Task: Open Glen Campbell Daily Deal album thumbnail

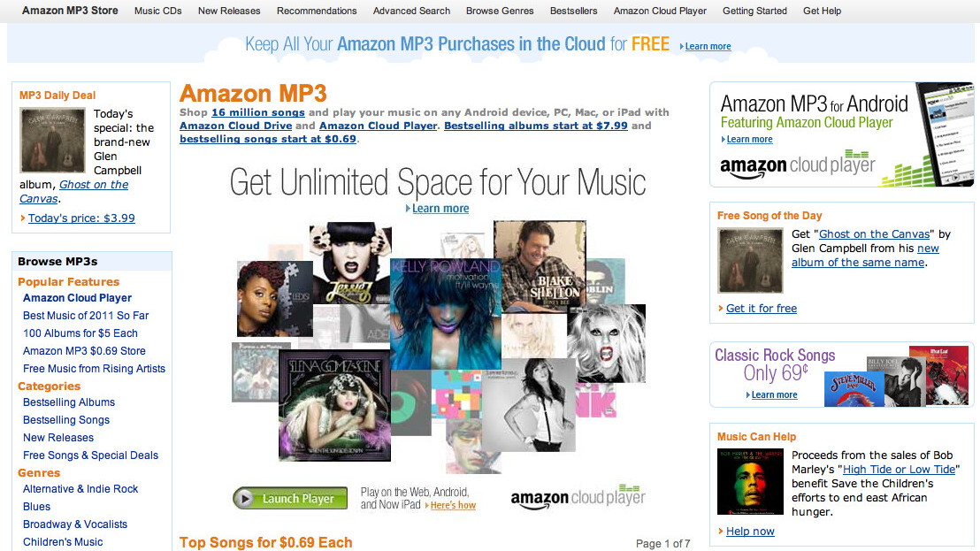Action: pyautogui.click(x=52, y=140)
